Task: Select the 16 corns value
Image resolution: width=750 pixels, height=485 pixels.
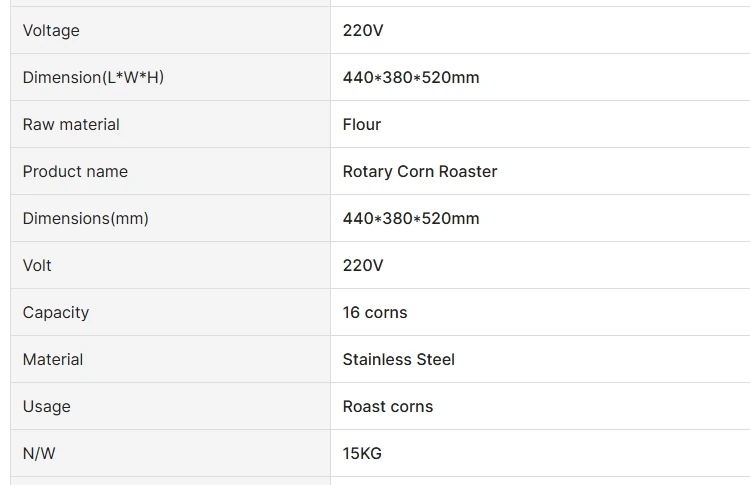Action: click(x=375, y=312)
